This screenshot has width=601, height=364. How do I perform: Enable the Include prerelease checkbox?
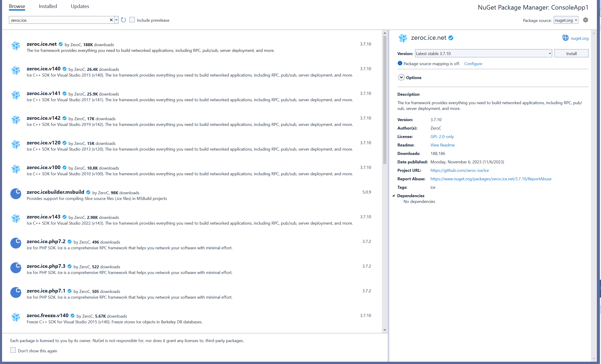(132, 20)
